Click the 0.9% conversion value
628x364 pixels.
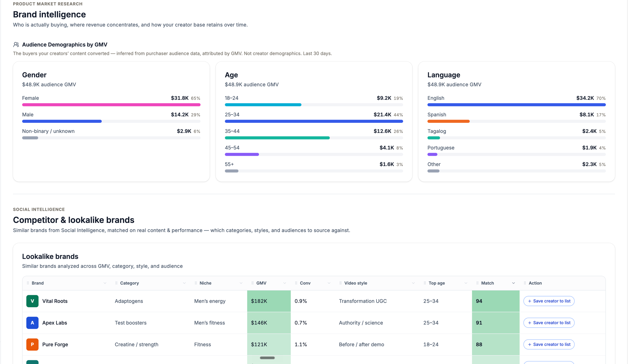(301, 301)
